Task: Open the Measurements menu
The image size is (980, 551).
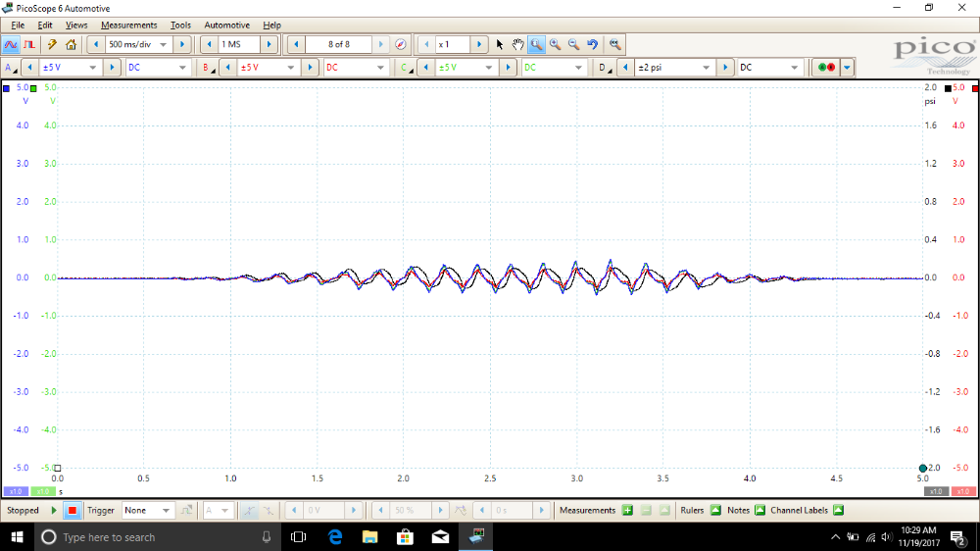Action: pyautogui.click(x=128, y=25)
